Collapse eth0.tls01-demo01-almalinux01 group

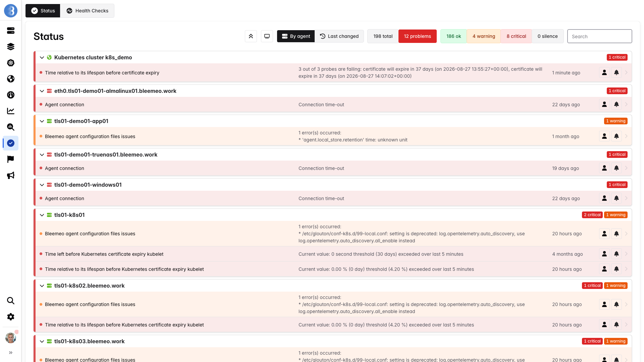point(42,91)
